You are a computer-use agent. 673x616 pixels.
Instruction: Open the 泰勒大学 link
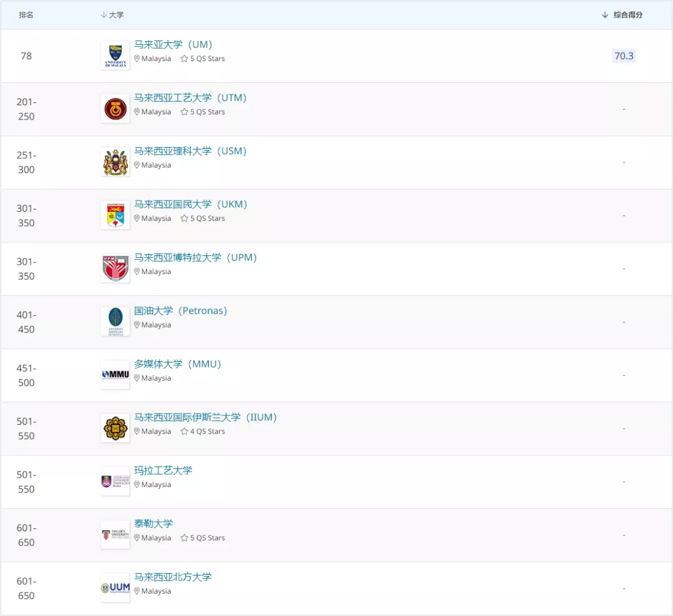pos(153,524)
